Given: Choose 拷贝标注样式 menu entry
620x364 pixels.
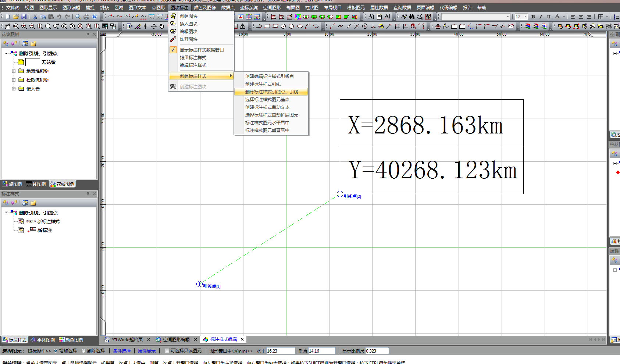Looking at the screenshot, I should [193, 58].
